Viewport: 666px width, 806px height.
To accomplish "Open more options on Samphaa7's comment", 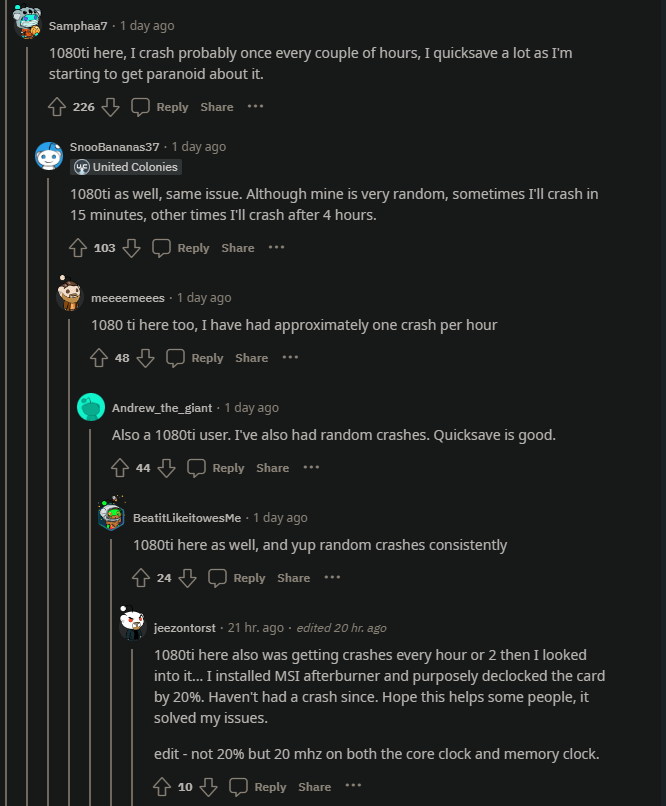I will (256, 107).
